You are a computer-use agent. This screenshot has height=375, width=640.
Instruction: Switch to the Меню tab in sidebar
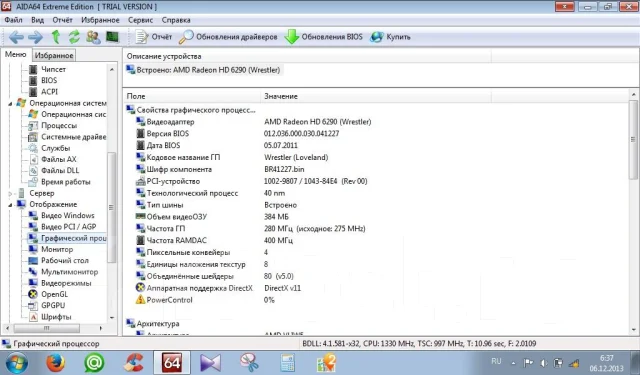(16, 55)
